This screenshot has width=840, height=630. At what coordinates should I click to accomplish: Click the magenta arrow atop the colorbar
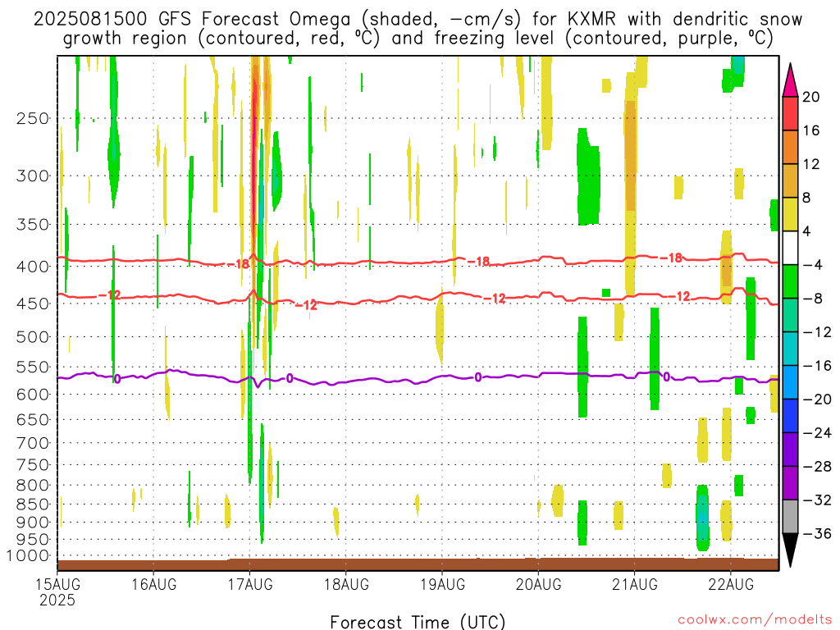[790, 80]
